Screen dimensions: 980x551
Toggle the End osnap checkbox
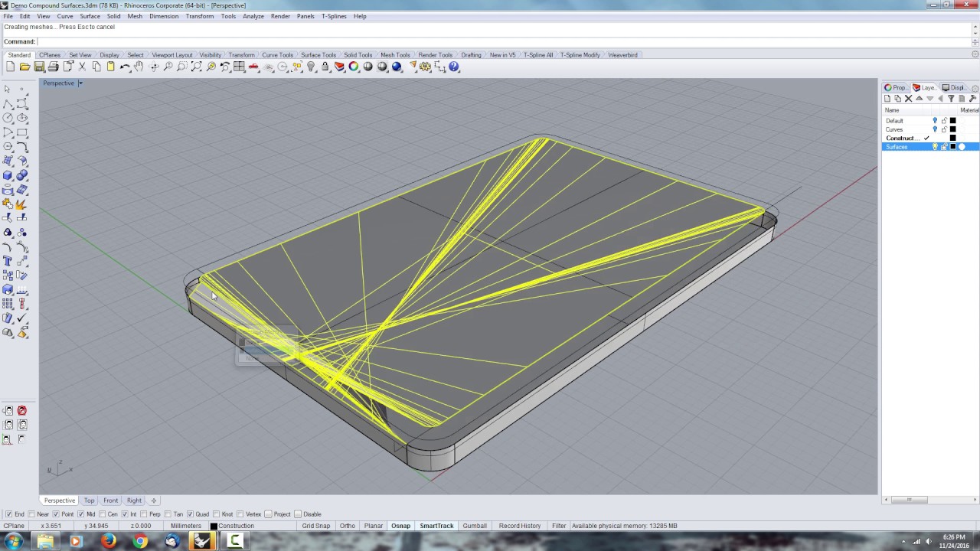point(8,514)
